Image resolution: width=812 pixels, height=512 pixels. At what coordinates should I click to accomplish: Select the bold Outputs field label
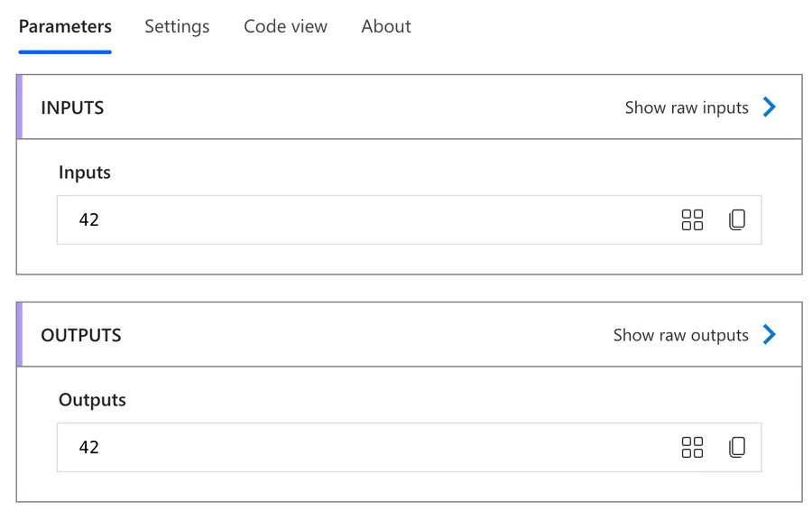(x=92, y=400)
